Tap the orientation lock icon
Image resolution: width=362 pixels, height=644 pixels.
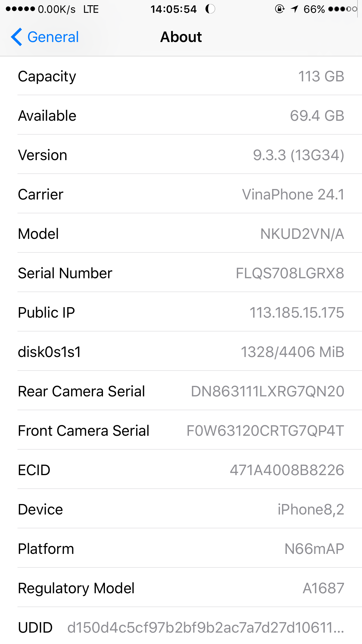[x=280, y=9]
